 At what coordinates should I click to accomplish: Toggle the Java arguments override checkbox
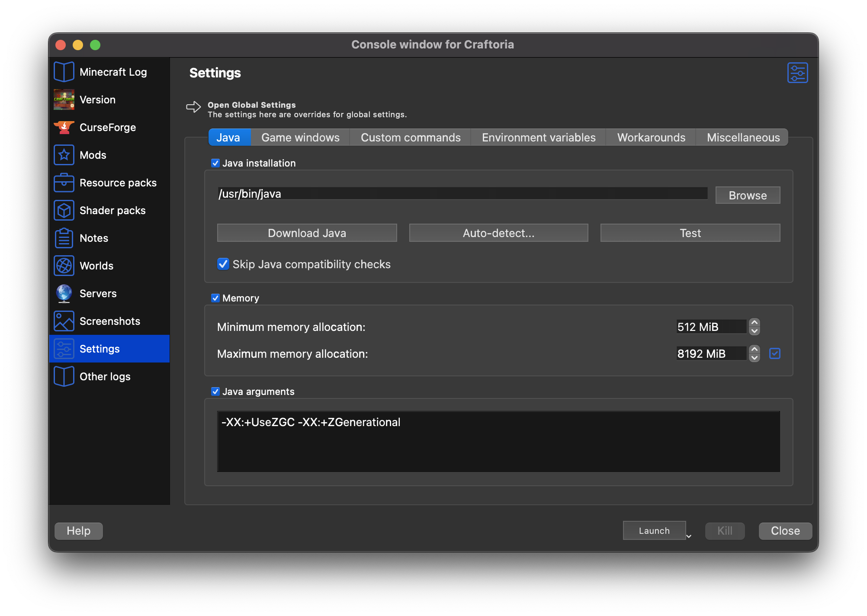215,391
